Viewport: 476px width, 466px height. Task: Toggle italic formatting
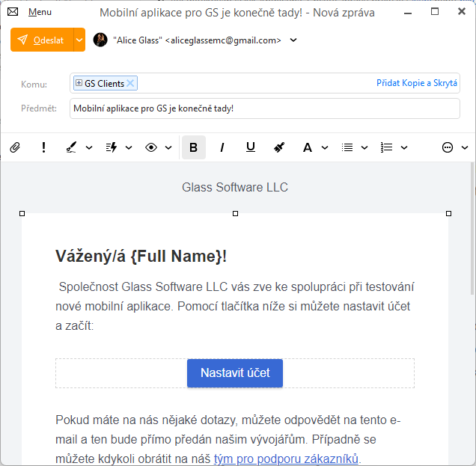[x=222, y=148]
